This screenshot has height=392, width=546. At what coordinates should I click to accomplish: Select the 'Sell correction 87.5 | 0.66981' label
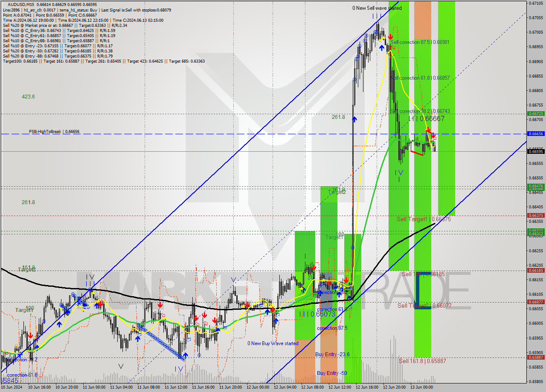pyautogui.click(x=420, y=42)
